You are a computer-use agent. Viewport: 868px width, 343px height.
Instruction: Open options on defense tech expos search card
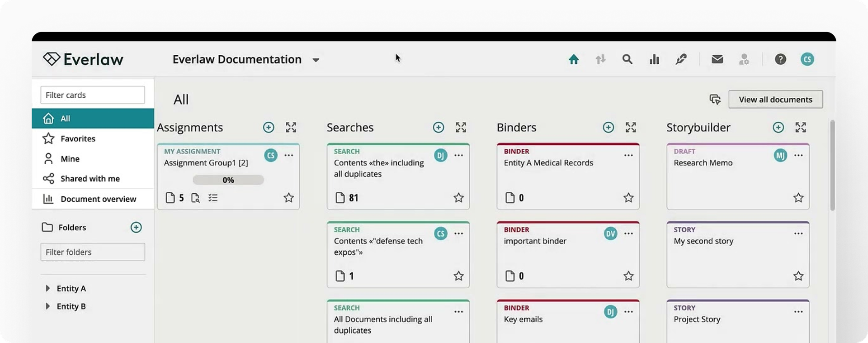point(459,233)
